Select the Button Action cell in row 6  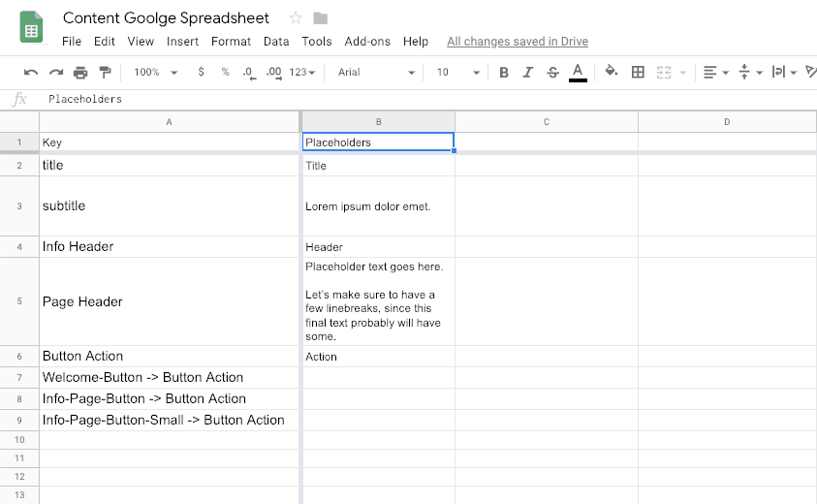tap(169, 357)
